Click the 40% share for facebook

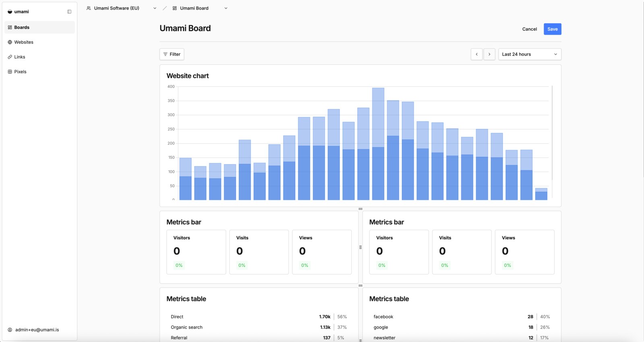click(545, 317)
